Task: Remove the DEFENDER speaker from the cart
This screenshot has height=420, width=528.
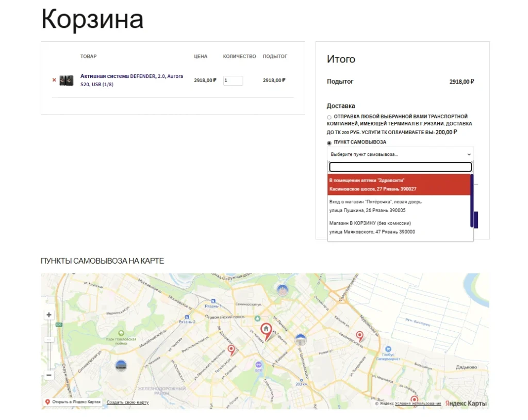Action: [x=54, y=80]
